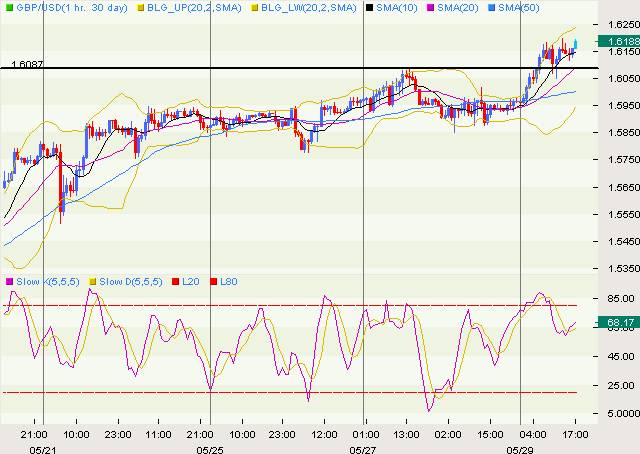
Task: Select the L80 legend label
Action: tap(229, 281)
